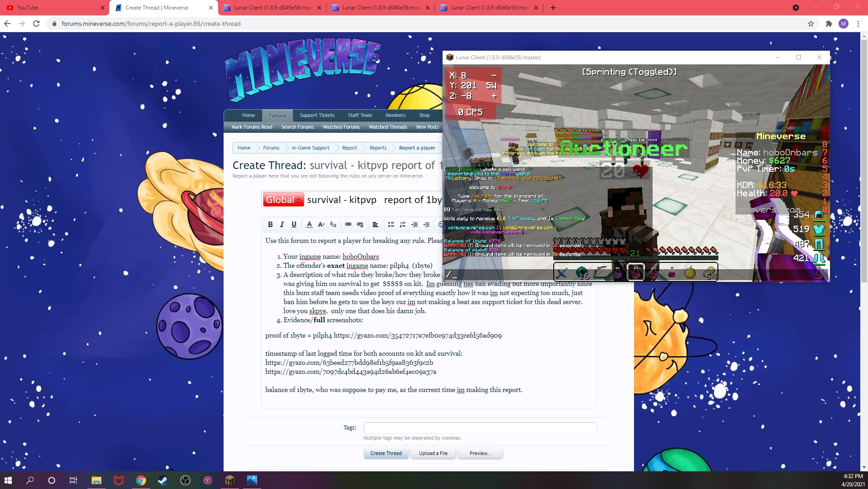Click the Mark Forums Read link

[x=252, y=127]
